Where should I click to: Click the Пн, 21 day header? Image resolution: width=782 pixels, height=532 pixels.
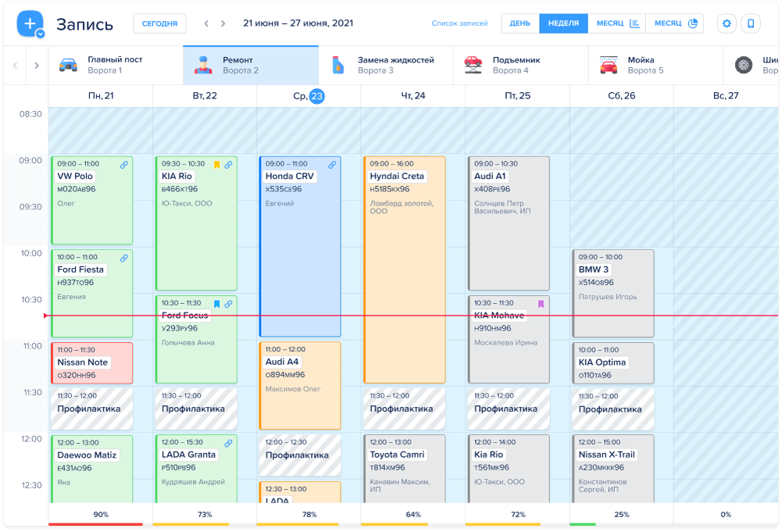tap(101, 96)
